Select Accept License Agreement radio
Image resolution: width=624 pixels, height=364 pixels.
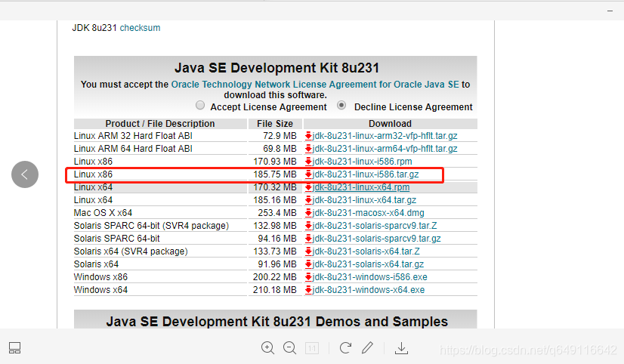point(200,106)
